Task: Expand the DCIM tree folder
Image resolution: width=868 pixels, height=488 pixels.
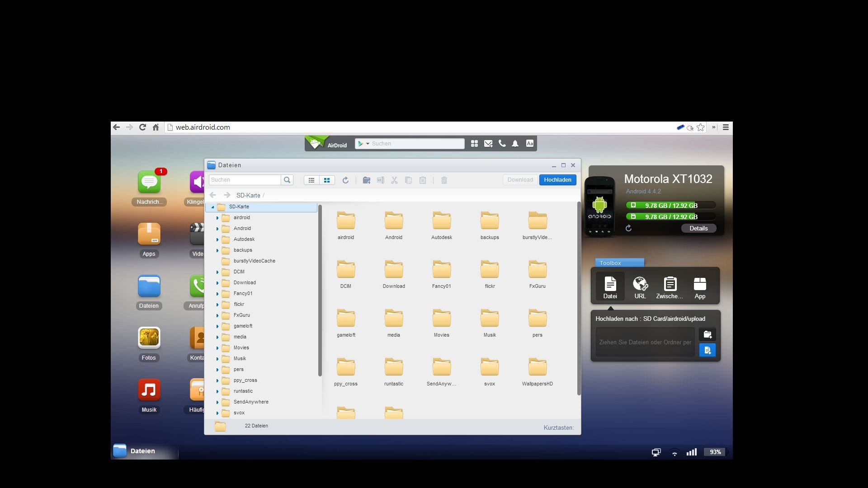Action: pos(217,272)
